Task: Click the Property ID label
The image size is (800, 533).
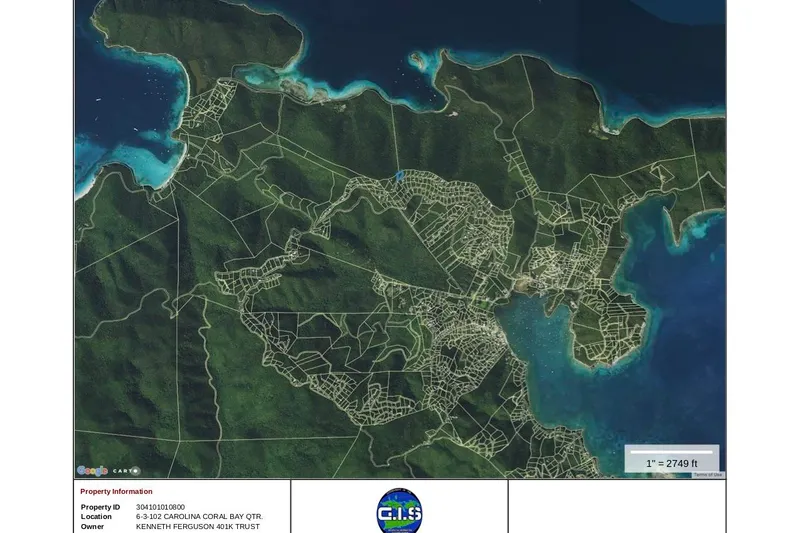Action: [x=100, y=507]
